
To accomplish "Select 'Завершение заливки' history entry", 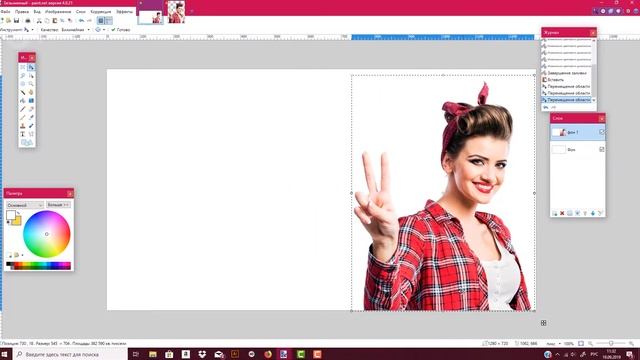I will coord(567,73).
